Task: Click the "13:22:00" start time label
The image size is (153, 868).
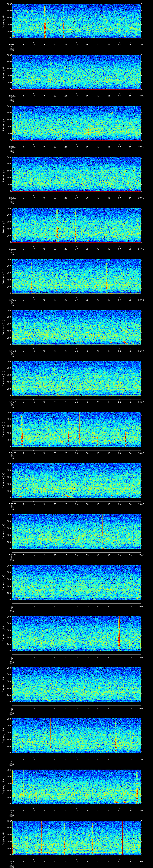Action: tap(12, 351)
